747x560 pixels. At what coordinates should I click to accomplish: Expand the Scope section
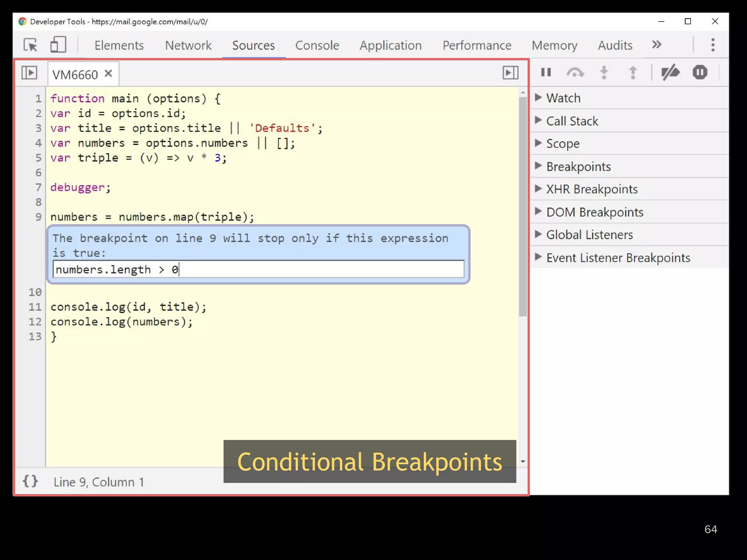(x=629, y=143)
